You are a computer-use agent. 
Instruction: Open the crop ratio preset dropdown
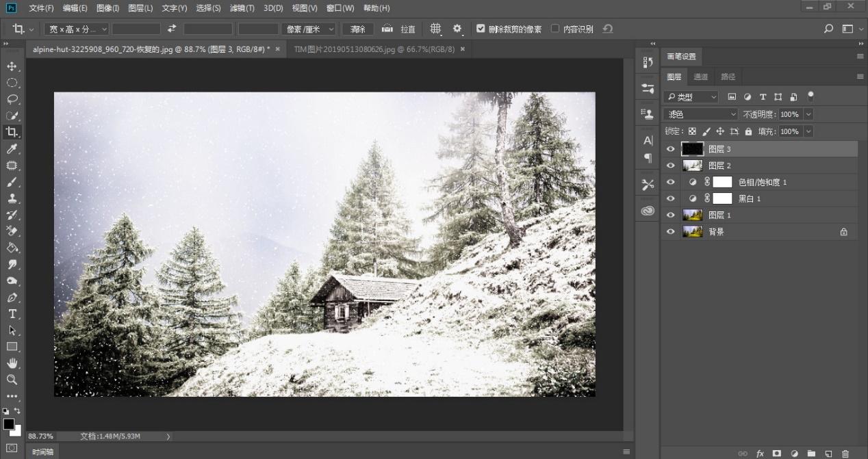77,29
